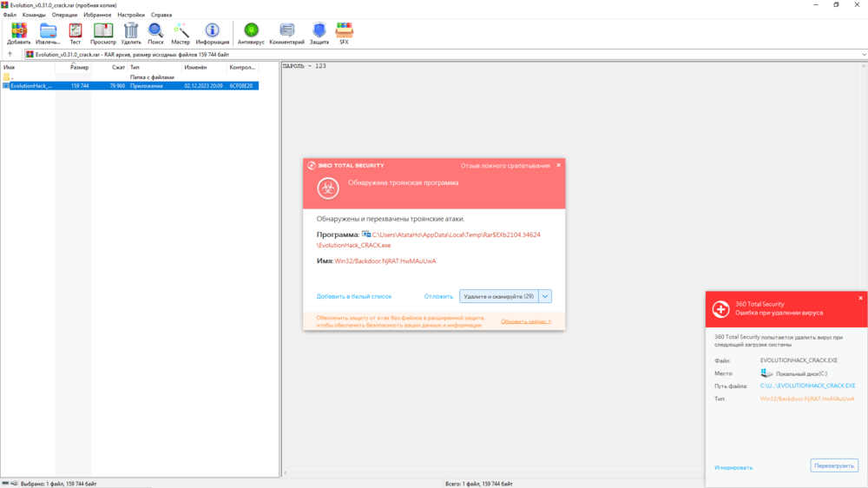Click the Удалить trash can icon
The height and width of the screenshot is (488, 868).
pos(131,33)
